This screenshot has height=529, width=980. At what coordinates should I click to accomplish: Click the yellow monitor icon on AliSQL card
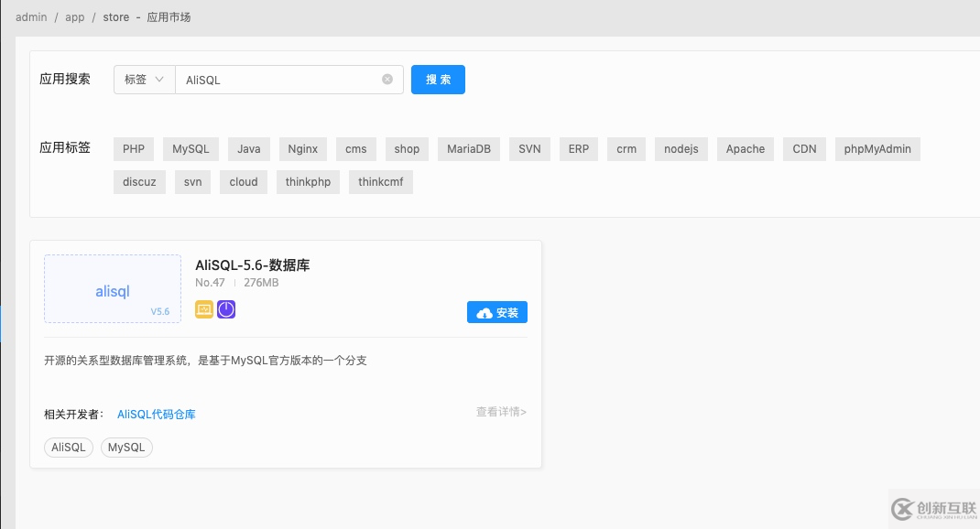click(204, 309)
